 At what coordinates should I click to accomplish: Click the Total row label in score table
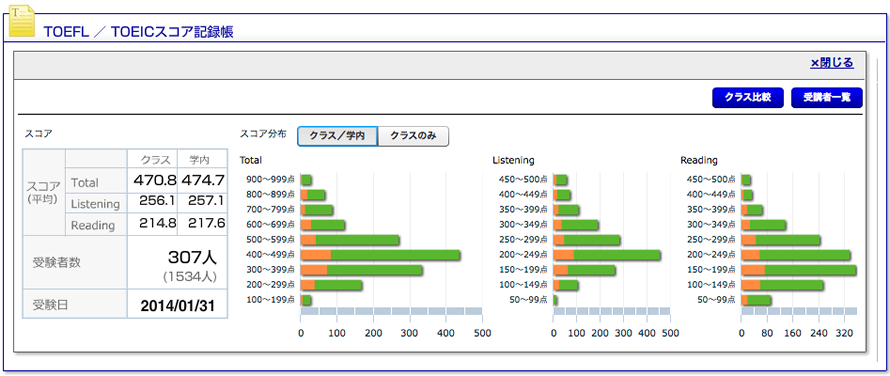85,183
